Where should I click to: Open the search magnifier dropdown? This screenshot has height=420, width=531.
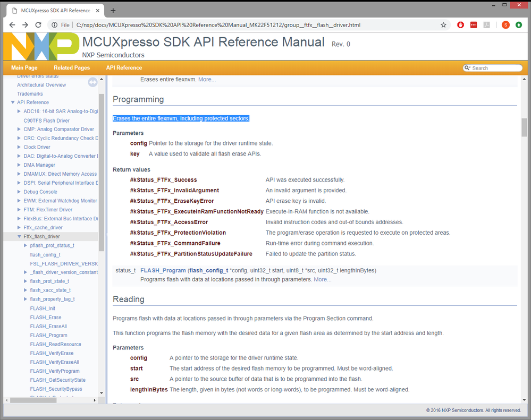(467, 68)
